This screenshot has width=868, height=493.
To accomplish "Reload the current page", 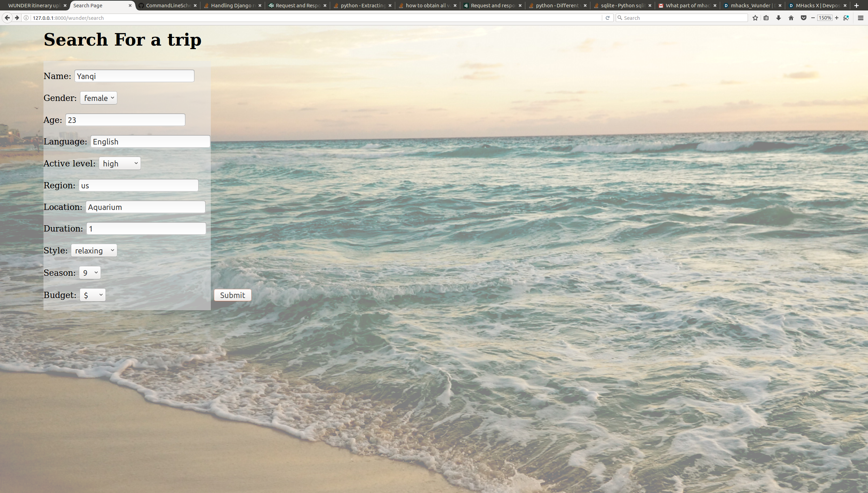I will pyautogui.click(x=607, y=18).
